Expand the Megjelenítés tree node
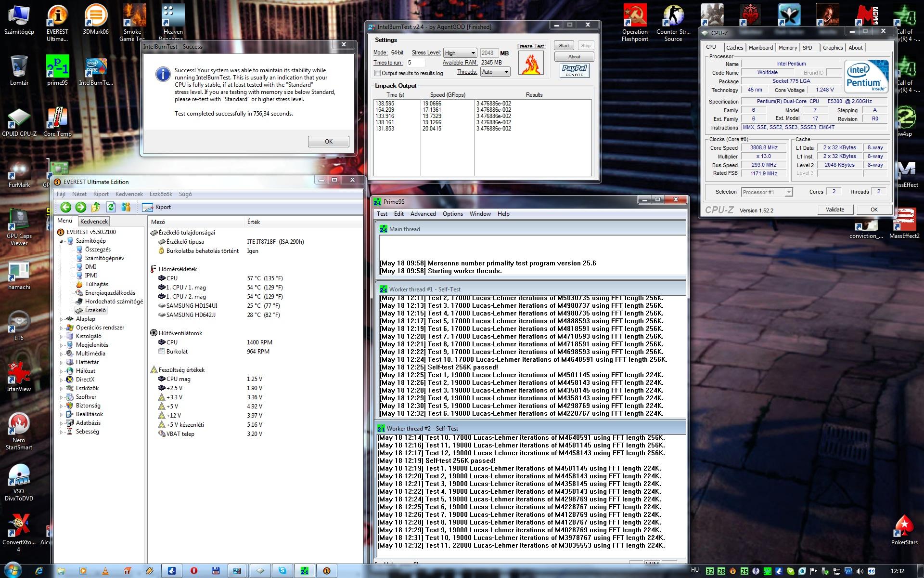Image resolution: width=924 pixels, height=578 pixels. 62,345
